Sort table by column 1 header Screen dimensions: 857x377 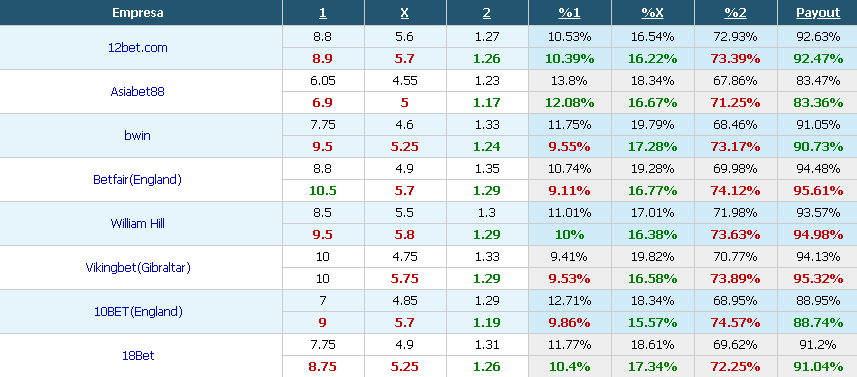(x=322, y=13)
